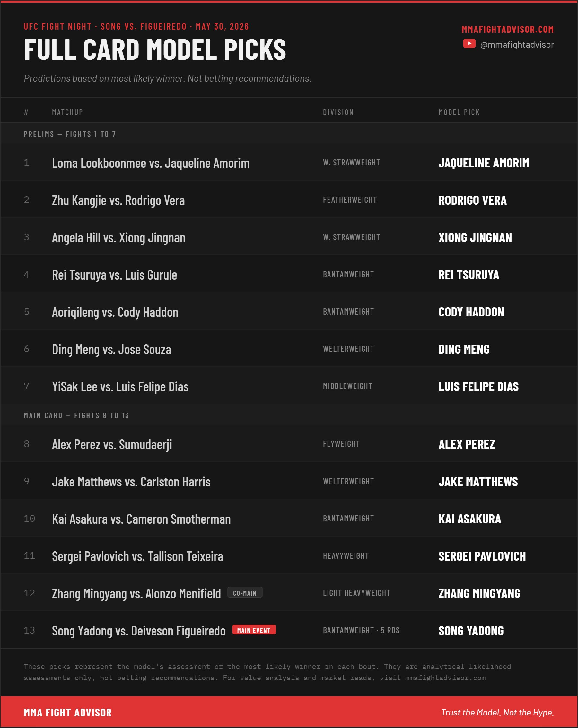The width and height of the screenshot is (578, 728).
Task: Click the red YouTube play icon
Action: click(469, 44)
